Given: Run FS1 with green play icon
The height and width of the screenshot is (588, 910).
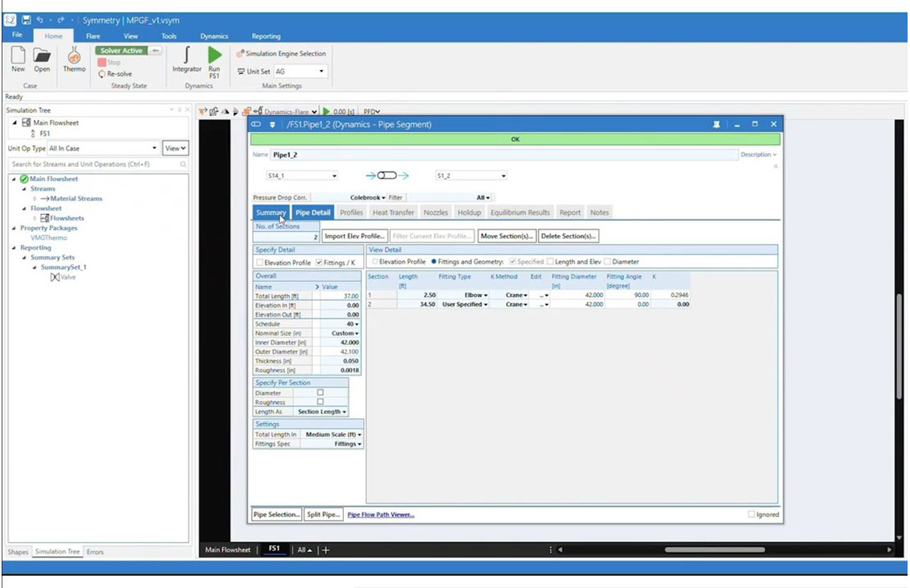Looking at the screenshot, I should coord(215,55).
